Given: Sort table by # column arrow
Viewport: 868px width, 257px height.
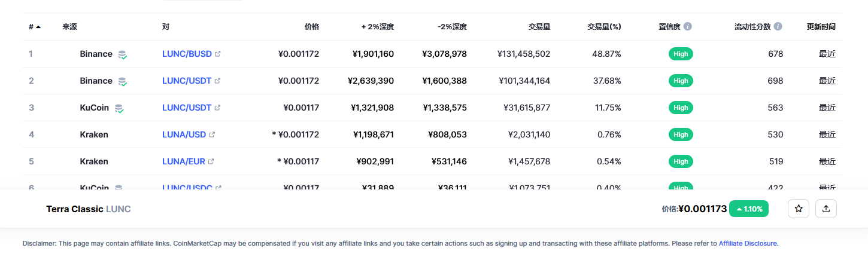Looking at the screenshot, I should [38, 27].
